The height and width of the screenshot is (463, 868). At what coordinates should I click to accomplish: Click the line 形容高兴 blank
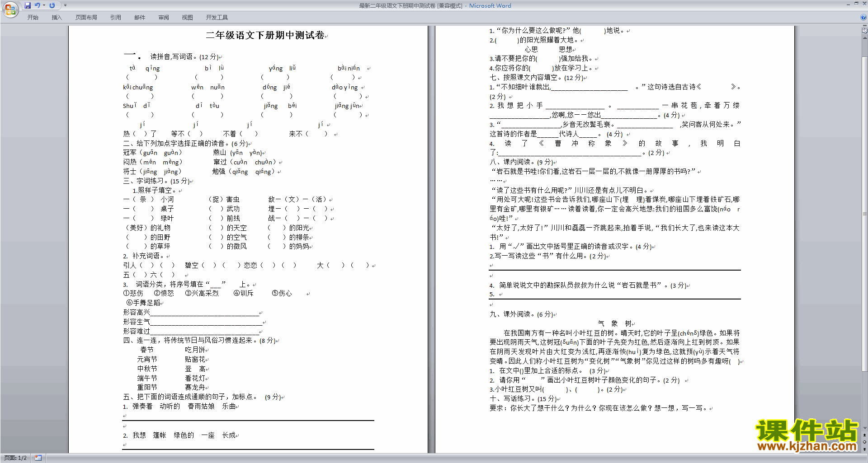tap(191, 313)
